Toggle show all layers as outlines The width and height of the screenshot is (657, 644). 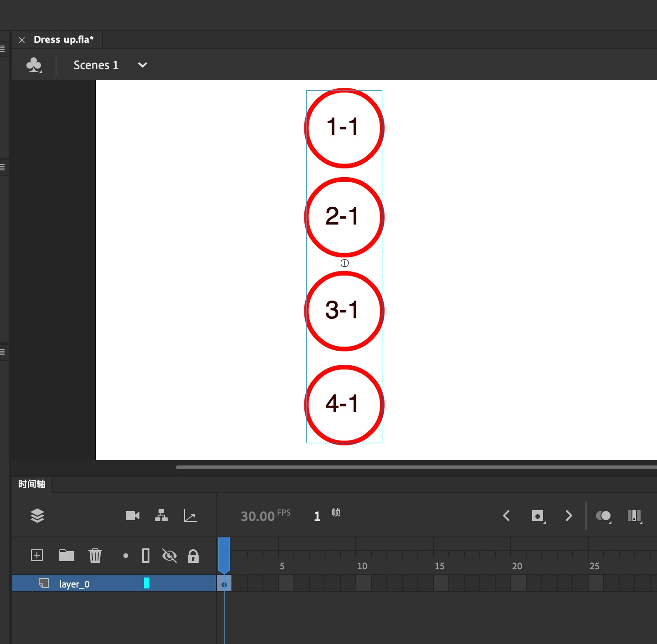(146, 556)
